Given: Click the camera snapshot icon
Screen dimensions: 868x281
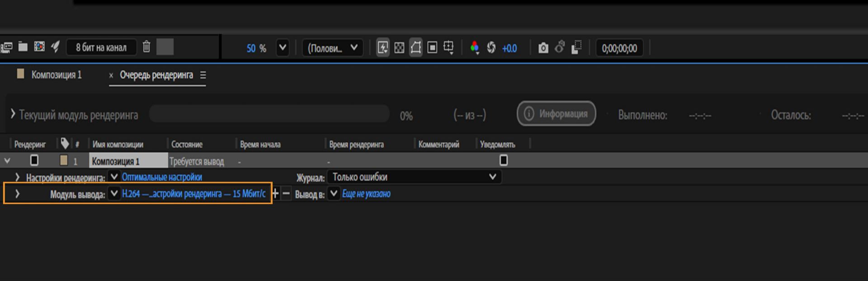Looking at the screenshot, I should [543, 48].
